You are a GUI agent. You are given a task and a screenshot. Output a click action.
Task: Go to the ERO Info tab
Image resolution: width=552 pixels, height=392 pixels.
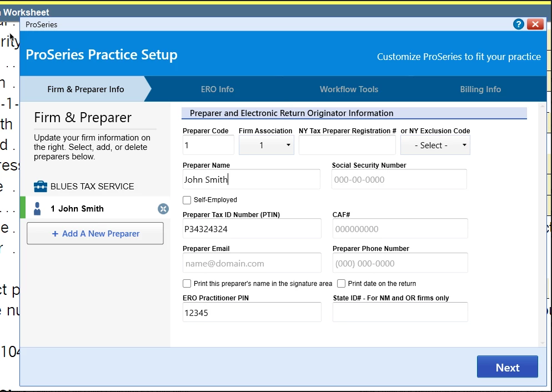pyautogui.click(x=217, y=89)
